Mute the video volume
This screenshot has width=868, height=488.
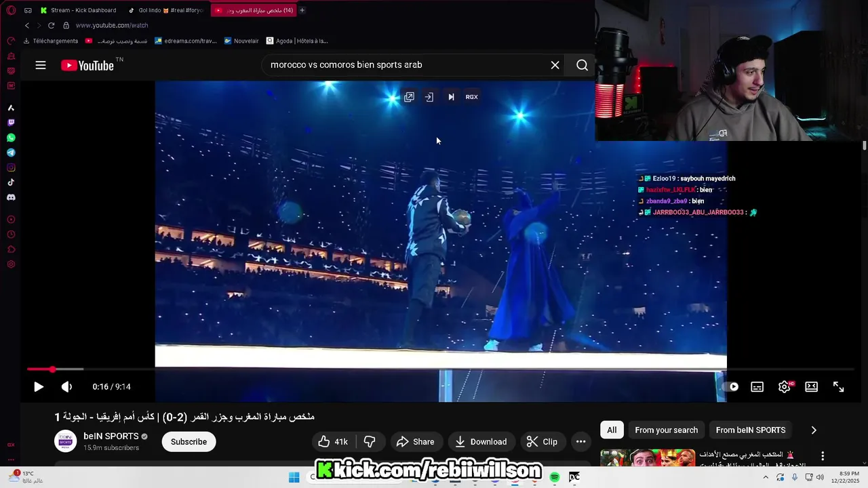click(66, 386)
